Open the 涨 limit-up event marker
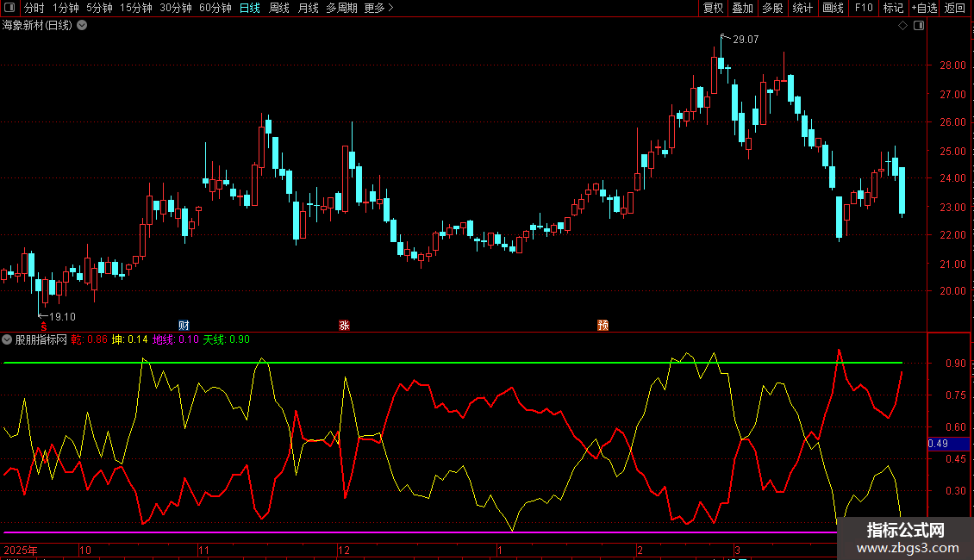The width and height of the screenshot is (974, 560). pos(344,326)
